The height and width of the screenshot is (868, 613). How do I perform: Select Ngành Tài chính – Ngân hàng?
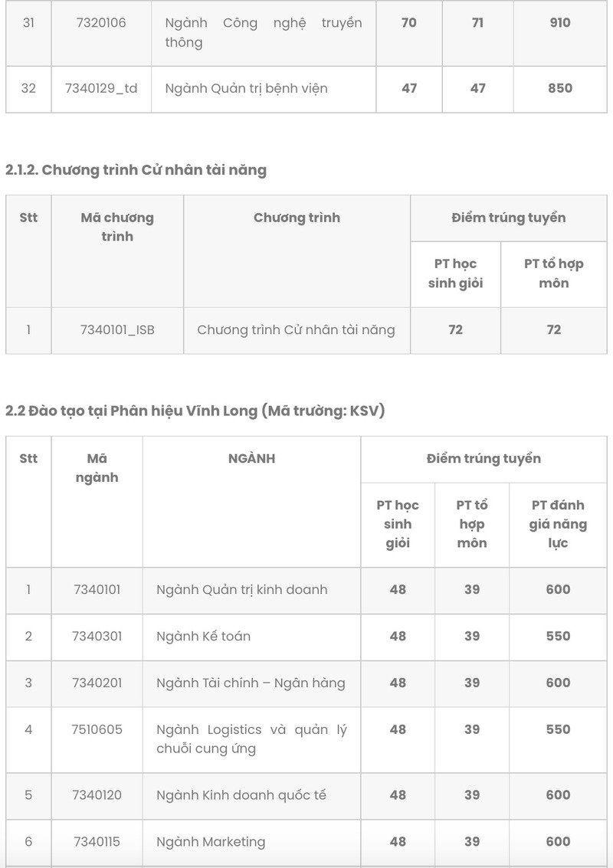251,683
